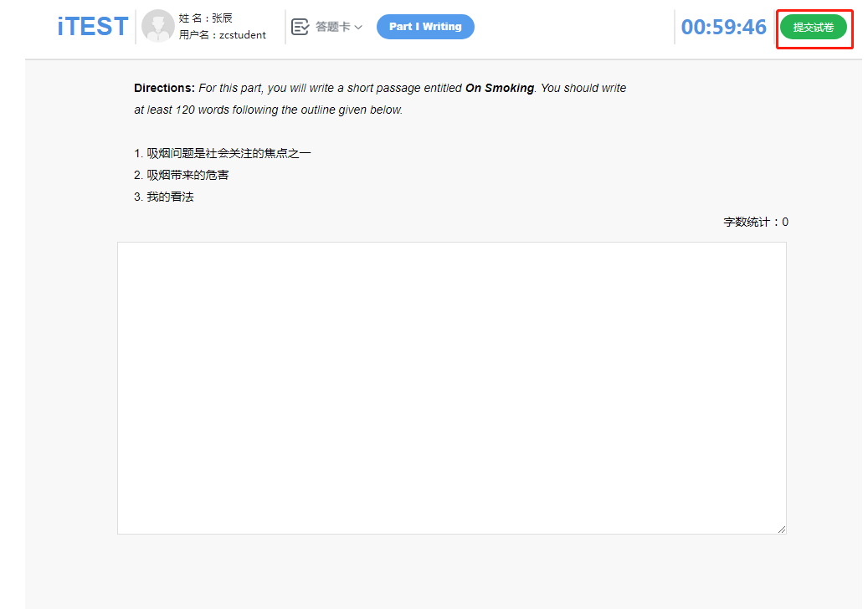
Task: Submit the exam with 提交试卷 button
Action: point(813,28)
